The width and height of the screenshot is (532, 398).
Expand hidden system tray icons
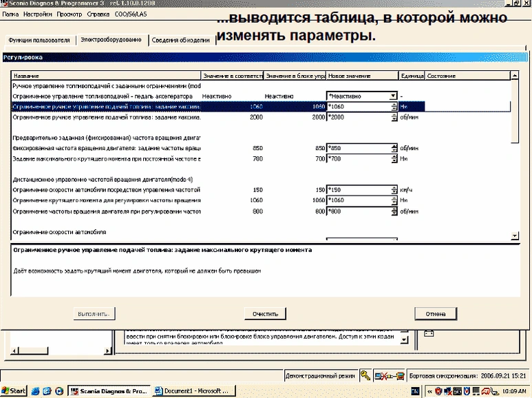coord(429,391)
